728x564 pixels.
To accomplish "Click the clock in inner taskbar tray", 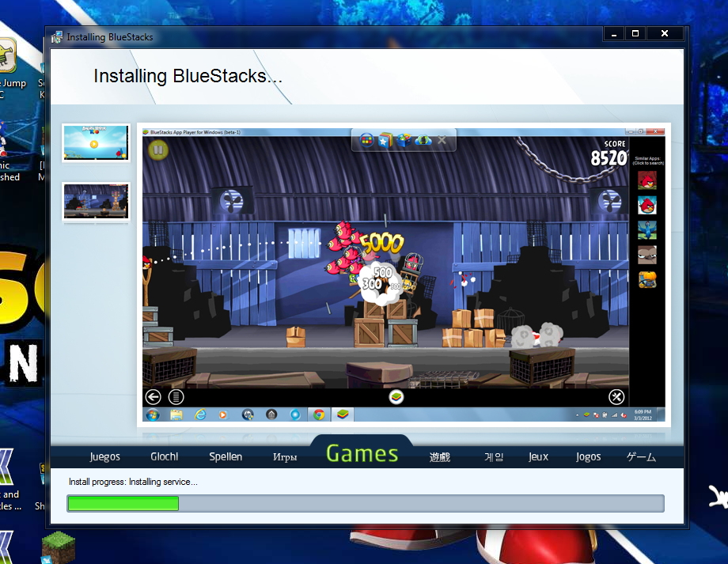I will point(643,415).
